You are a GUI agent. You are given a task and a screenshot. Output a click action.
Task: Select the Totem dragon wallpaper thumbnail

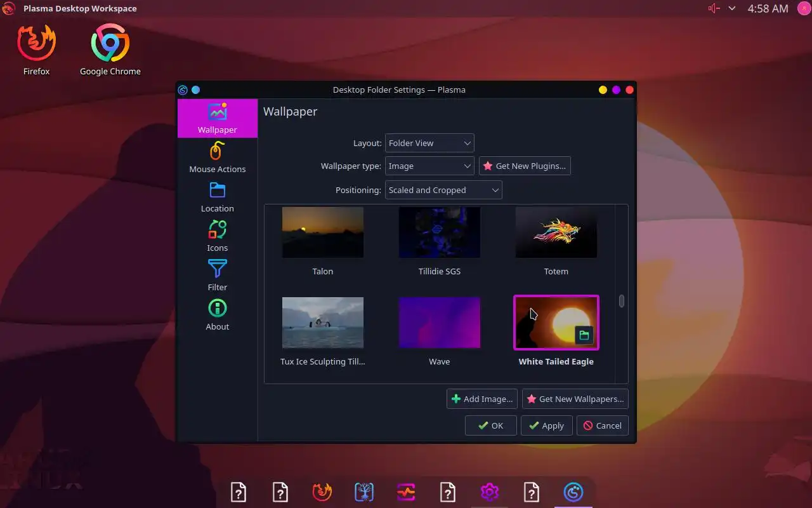pos(556,232)
